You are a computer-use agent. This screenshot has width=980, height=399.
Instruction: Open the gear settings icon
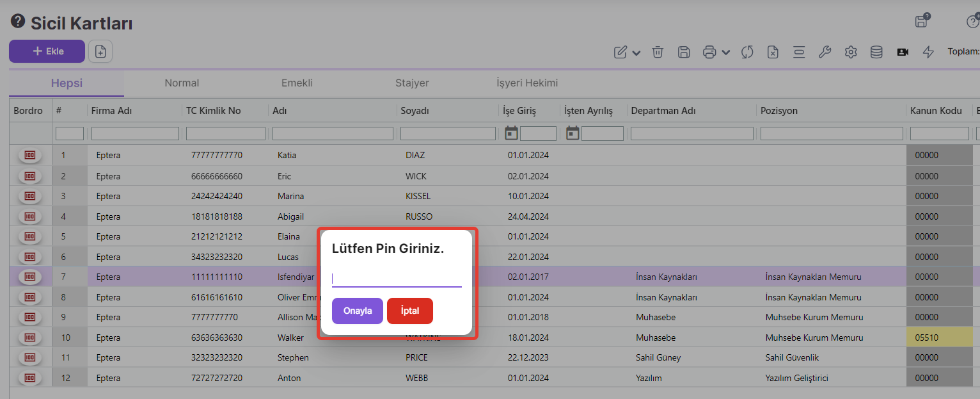(x=851, y=53)
